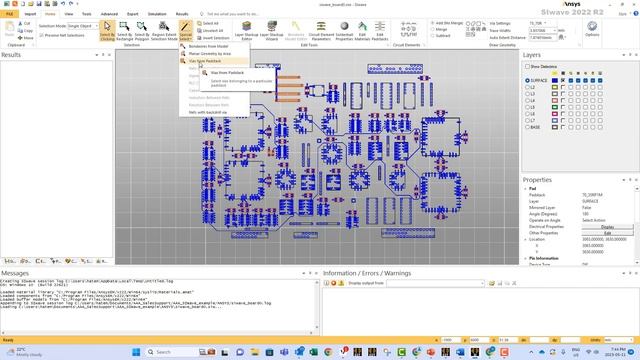The image size is (640, 360).
Task: Choose the Select By Rectangle tool
Action: coord(124,31)
